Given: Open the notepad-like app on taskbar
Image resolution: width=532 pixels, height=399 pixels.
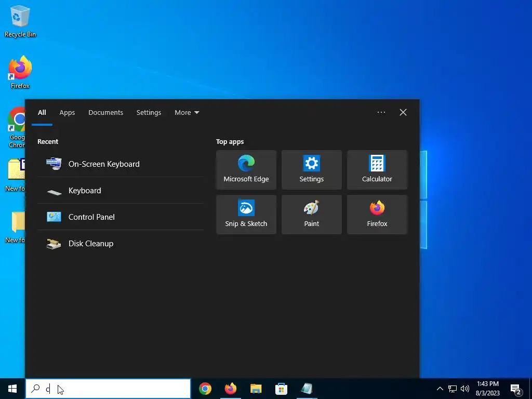Looking at the screenshot, I should tap(307, 389).
